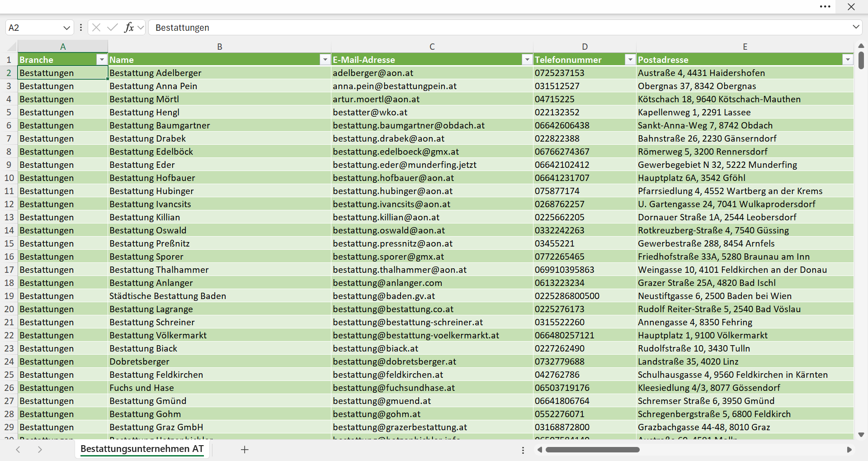Click the previous sheet navigation arrow
This screenshot has height=461, width=868.
pos(18,450)
